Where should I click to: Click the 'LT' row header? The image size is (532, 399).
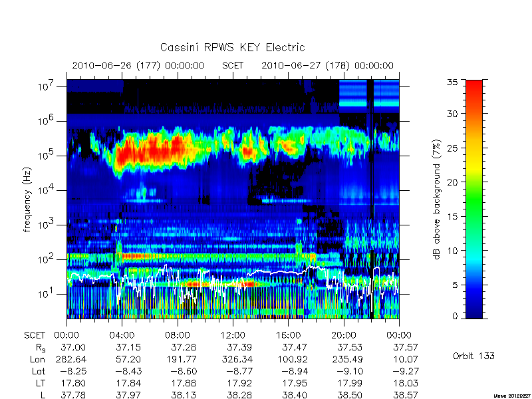(41, 383)
